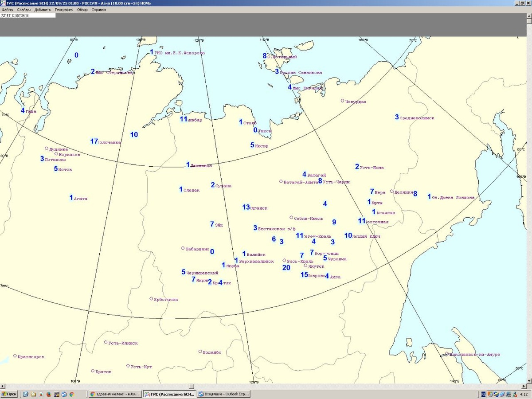The width and height of the screenshot is (532, 399).
Task: Click the 'Усть-Илимск' station label
Action: (x=123, y=343)
